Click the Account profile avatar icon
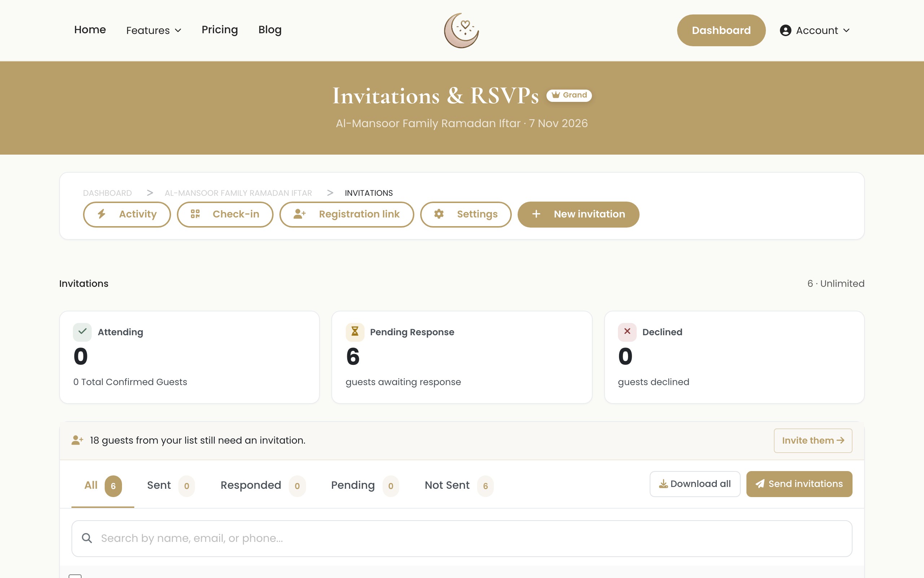This screenshot has height=578, width=924. tap(785, 30)
